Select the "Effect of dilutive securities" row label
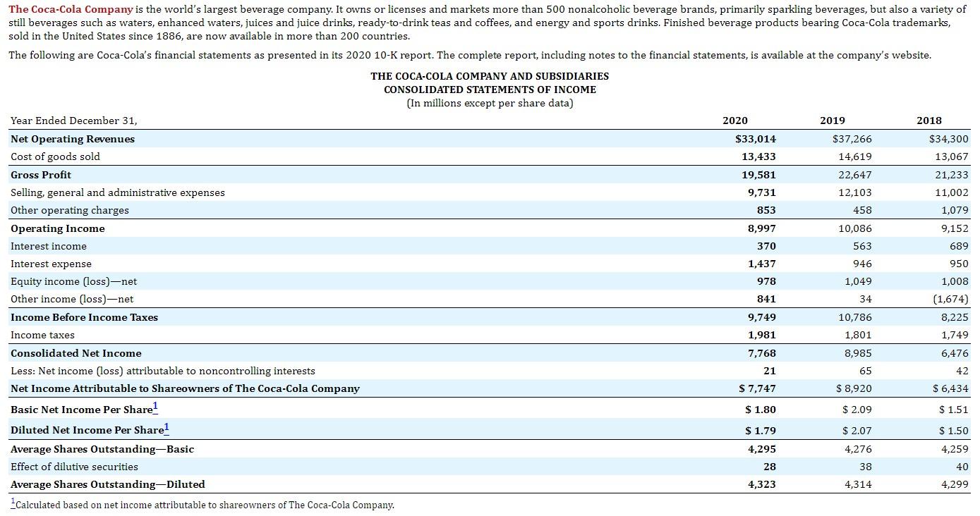The width and height of the screenshot is (980, 516). click(x=74, y=467)
